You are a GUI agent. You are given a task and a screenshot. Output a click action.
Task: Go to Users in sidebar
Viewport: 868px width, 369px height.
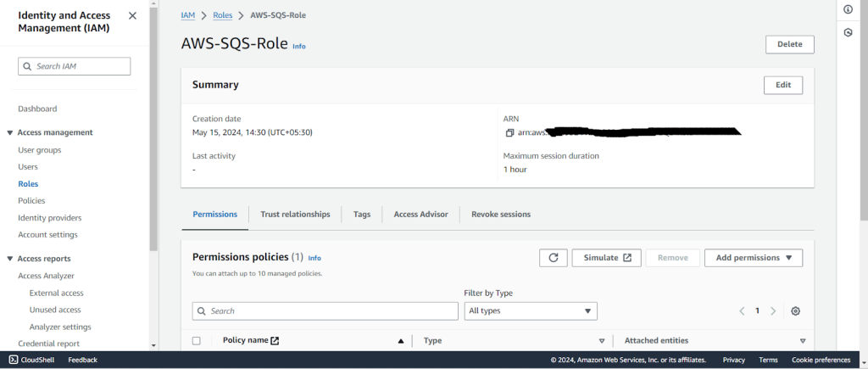(28, 167)
